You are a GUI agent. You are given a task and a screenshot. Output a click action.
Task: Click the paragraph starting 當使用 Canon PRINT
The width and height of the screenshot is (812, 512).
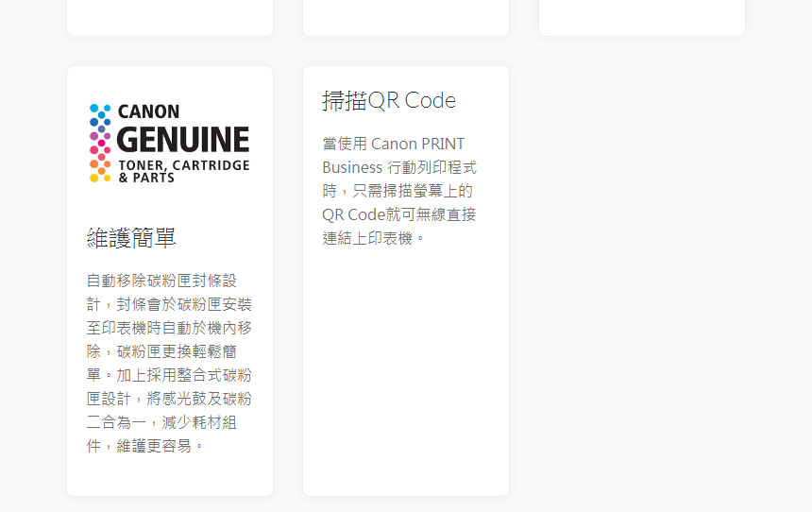[x=399, y=191]
